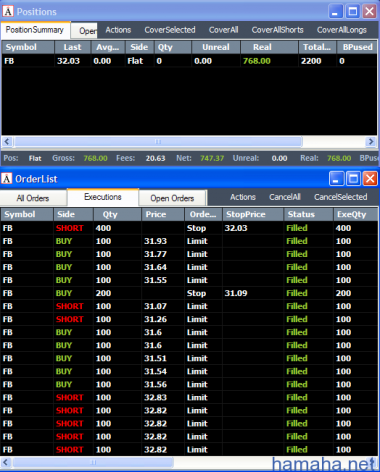
Task: Click CancelSelected in OrderList
Action: coord(341,197)
